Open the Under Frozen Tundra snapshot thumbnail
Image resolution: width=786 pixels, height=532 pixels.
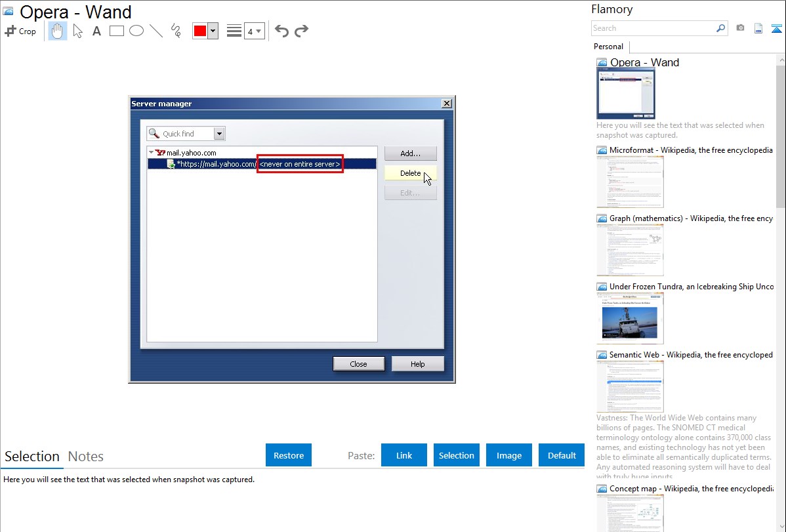click(x=630, y=318)
